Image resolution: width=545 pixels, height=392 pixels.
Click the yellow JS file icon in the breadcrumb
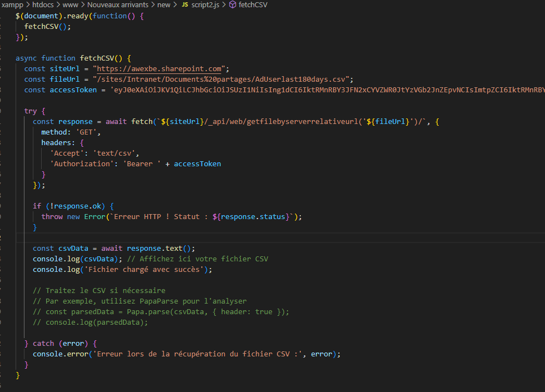point(184,4)
